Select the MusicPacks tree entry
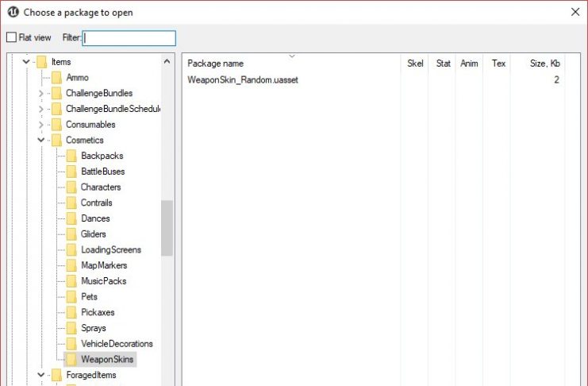 pyautogui.click(x=103, y=281)
